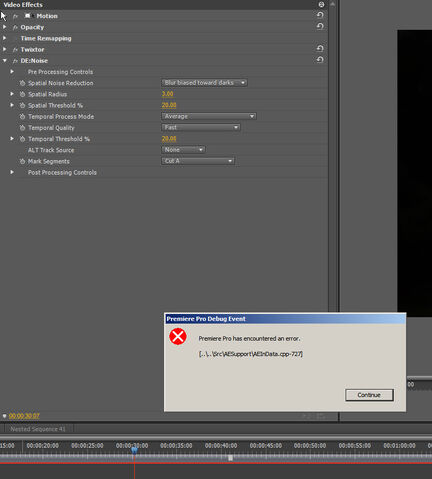Click the white marker on the timeline bar
Screen dimensions: 432x479
coord(230,458)
